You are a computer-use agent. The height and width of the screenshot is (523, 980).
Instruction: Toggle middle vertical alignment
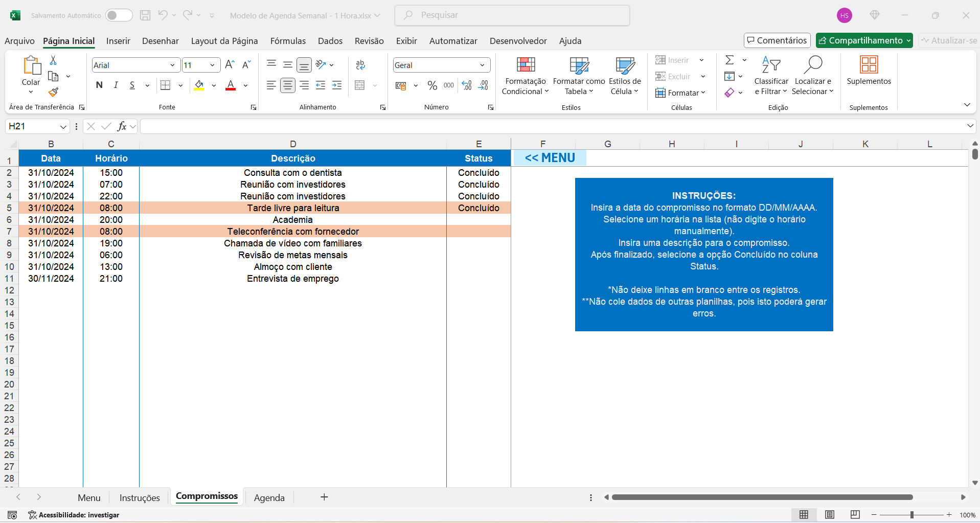point(288,65)
